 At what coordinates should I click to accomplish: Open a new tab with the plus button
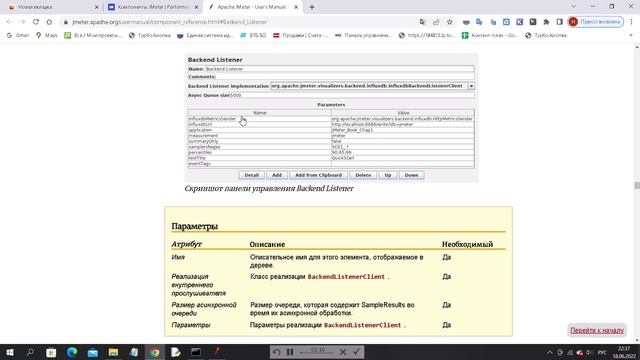[312, 7]
